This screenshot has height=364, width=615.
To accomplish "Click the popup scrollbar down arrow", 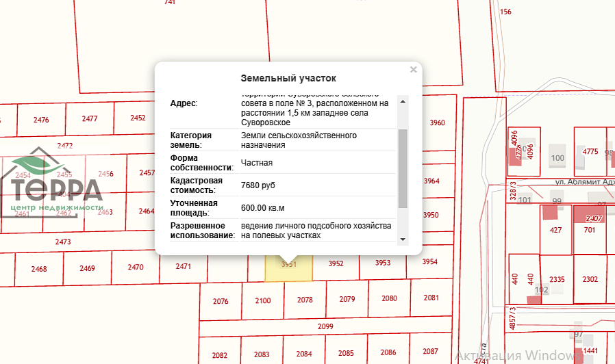I will pos(403,239).
